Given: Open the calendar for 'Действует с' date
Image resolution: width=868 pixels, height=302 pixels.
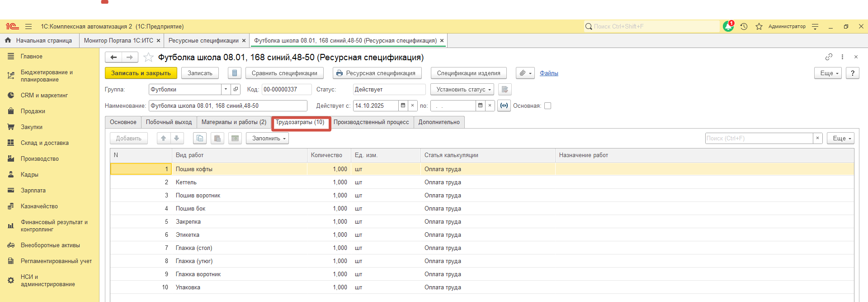Looking at the screenshot, I should click(x=402, y=106).
